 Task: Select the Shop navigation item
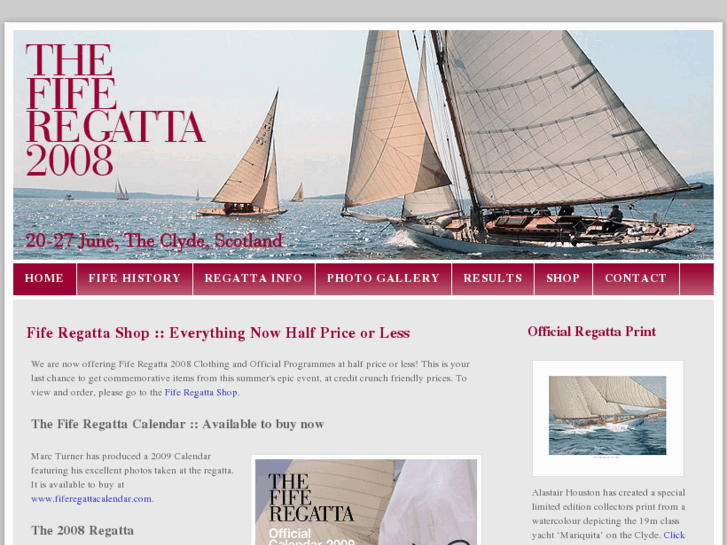click(563, 279)
